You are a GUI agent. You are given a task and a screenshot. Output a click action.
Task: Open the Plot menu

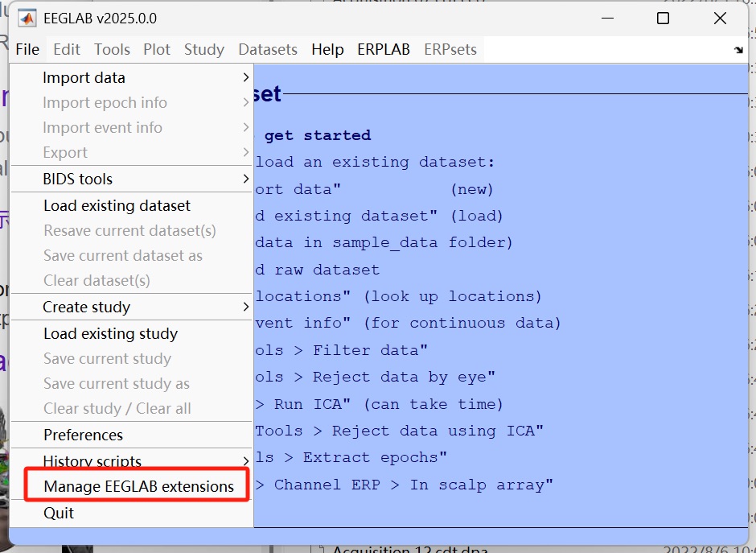coord(157,49)
